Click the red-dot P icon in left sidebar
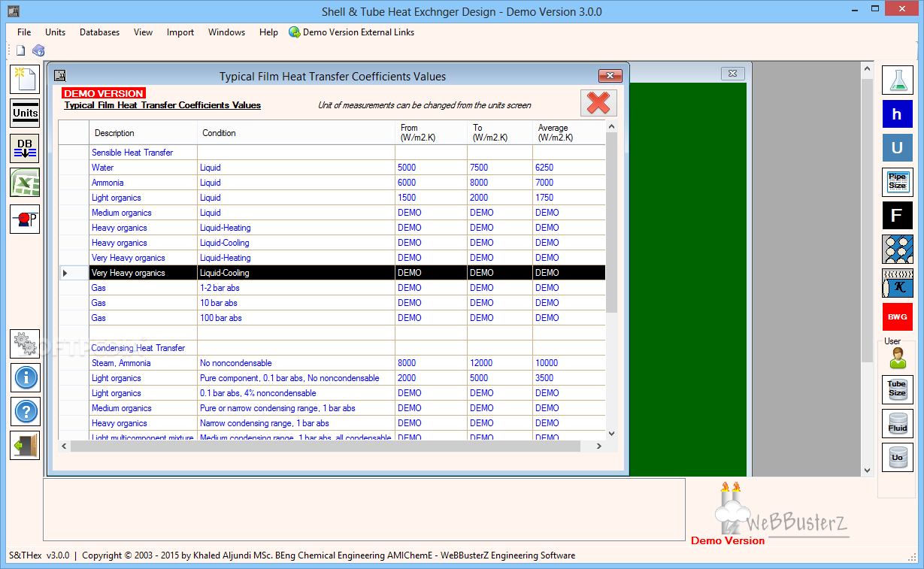The image size is (924, 569). point(25,218)
